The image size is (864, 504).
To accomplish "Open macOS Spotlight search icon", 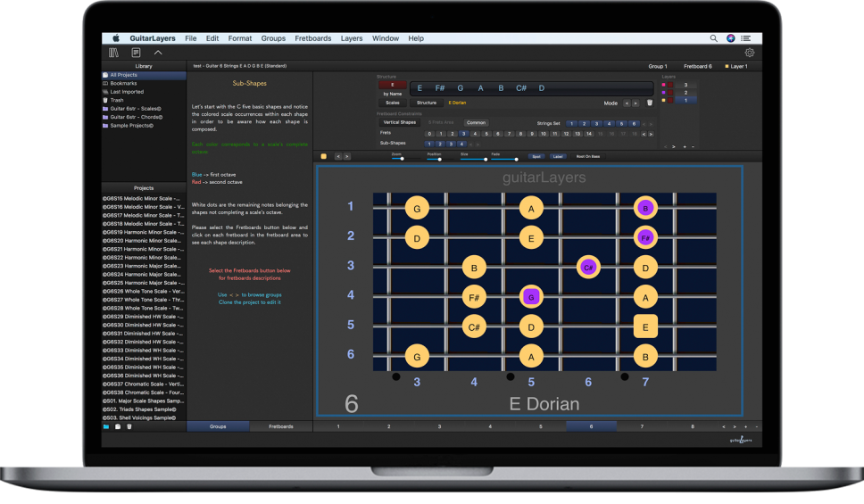I will pos(713,38).
